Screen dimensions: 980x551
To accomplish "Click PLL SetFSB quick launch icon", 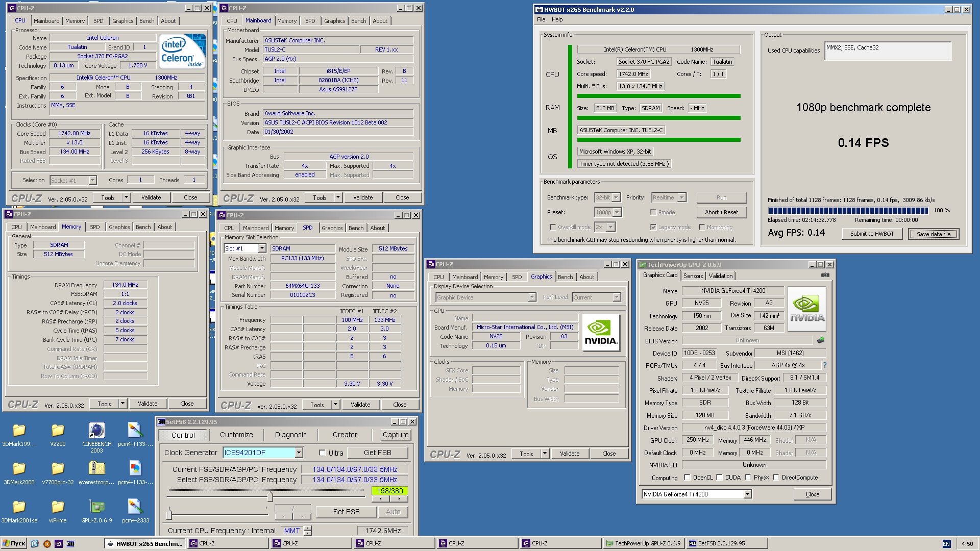I will tap(70, 544).
